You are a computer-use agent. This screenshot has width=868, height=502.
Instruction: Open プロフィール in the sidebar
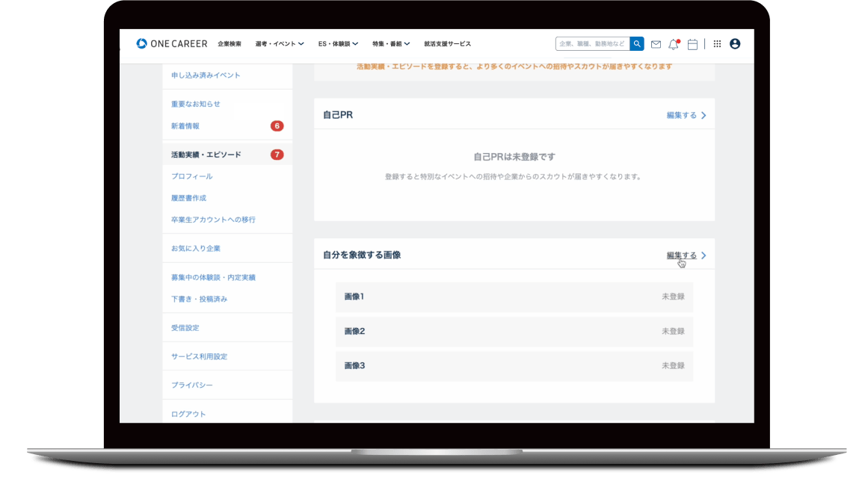(191, 176)
